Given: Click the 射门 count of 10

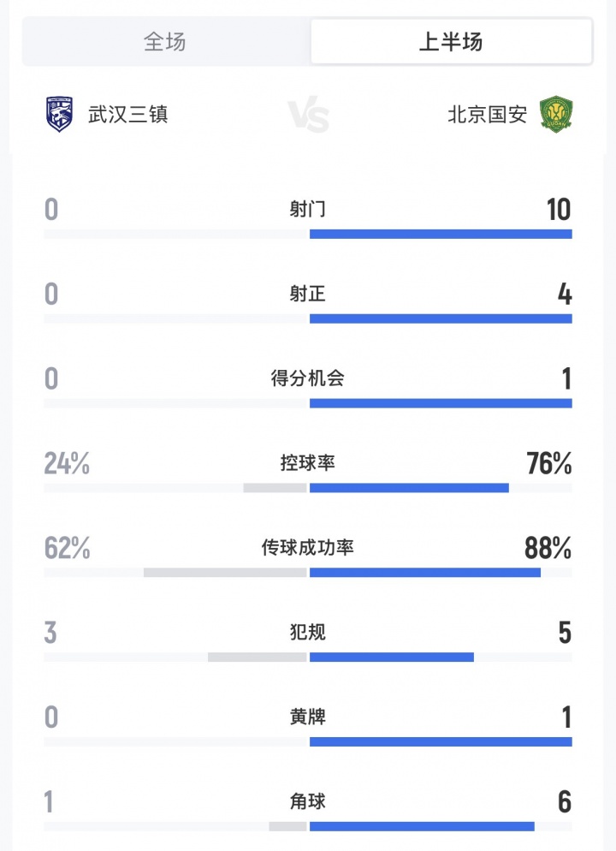Looking at the screenshot, I should pyautogui.click(x=558, y=209).
